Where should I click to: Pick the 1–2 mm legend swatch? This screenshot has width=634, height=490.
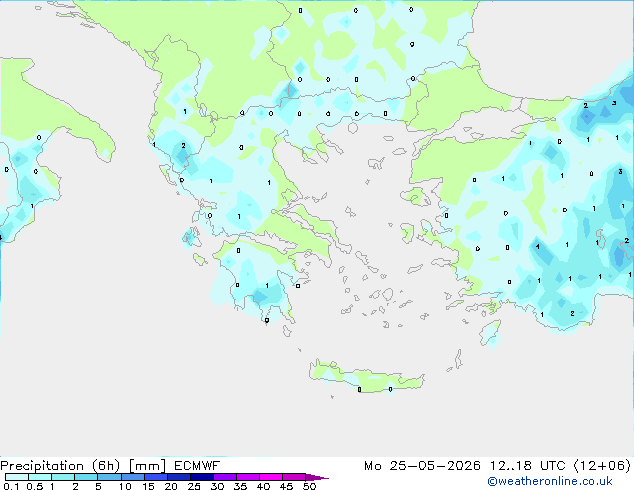tap(63, 477)
